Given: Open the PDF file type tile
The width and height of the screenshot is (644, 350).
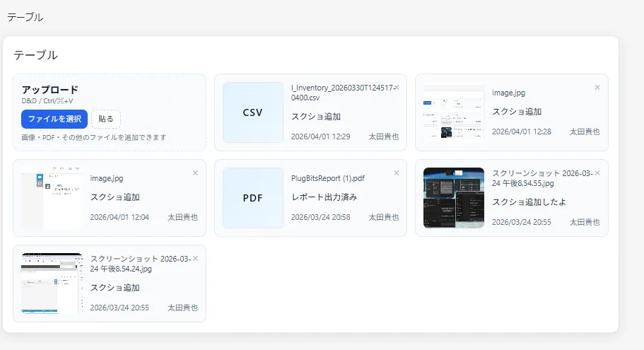Looking at the screenshot, I should (x=253, y=198).
